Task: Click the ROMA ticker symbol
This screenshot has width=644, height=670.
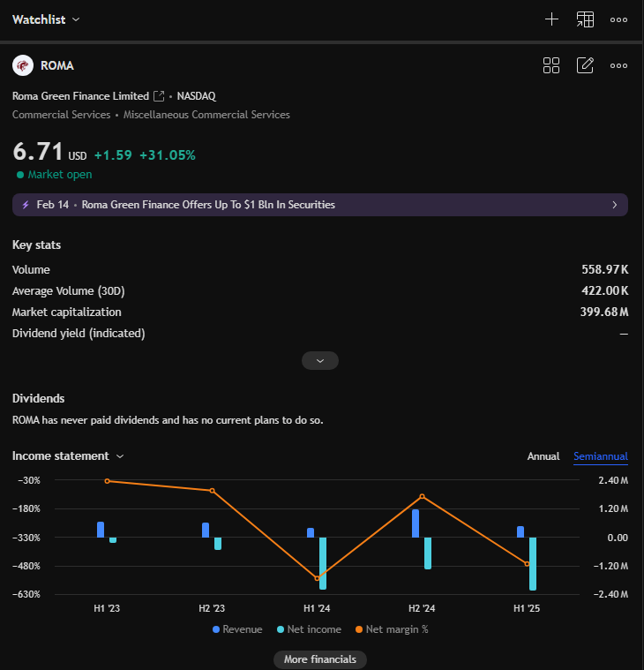Action: [x=56, y=65]
